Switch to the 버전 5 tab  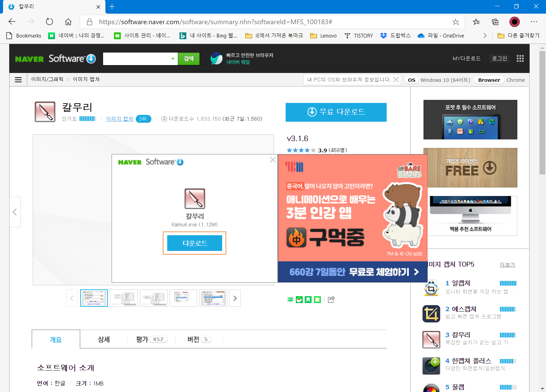click(199, 339)
